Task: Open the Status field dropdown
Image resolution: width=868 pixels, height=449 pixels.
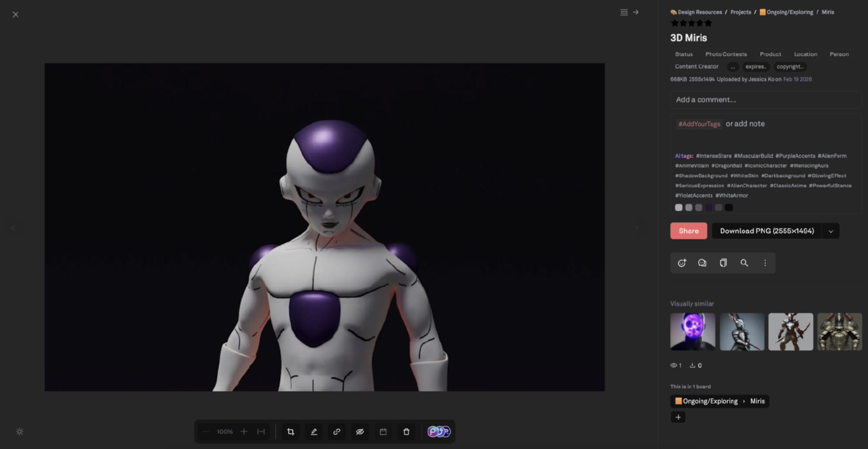Action: pos(684,54)
